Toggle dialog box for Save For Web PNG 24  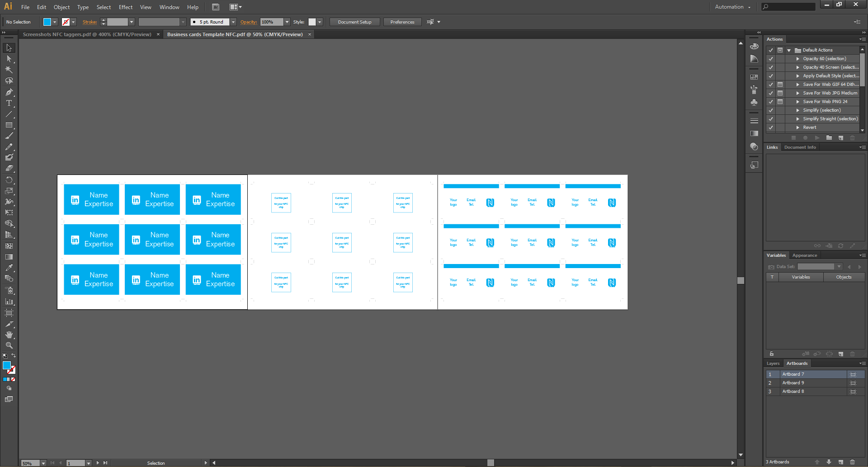[780, 102]
